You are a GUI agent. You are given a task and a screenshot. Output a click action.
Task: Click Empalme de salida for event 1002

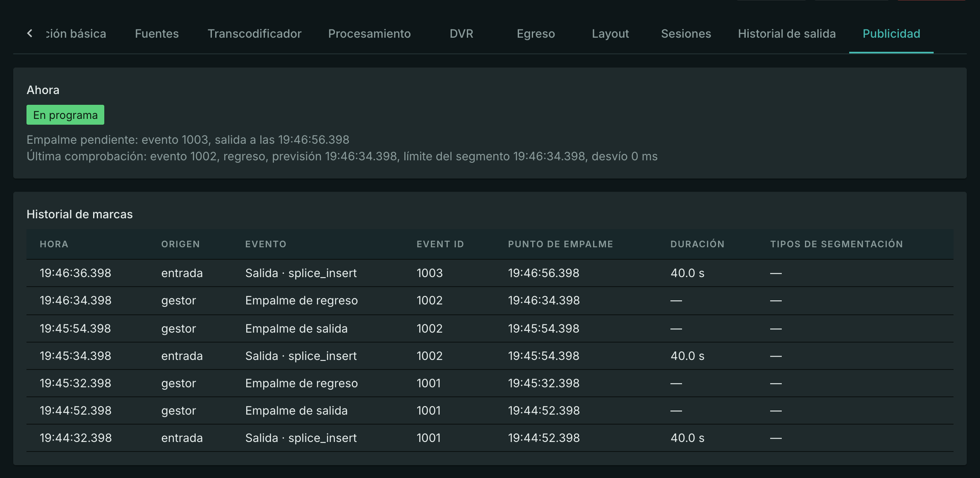point(297,328)
